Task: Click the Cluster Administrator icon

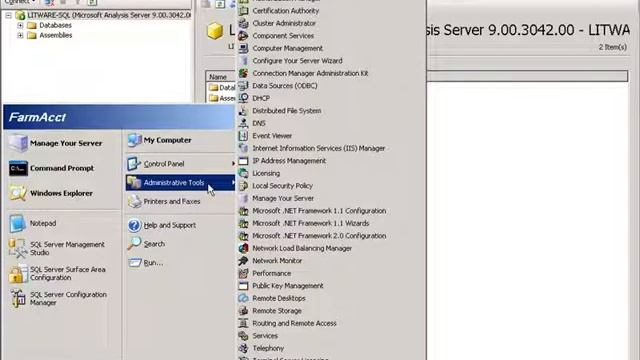Action: click(243, 23)
